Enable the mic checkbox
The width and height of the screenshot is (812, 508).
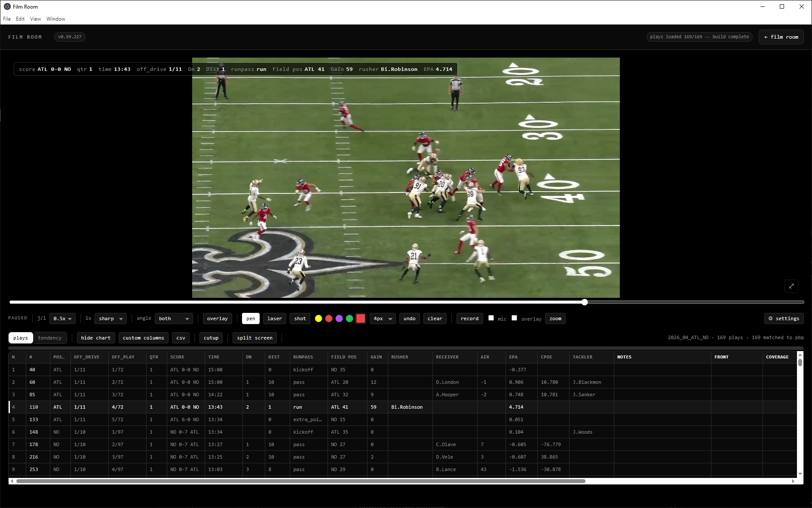click(x=491, y=318)
